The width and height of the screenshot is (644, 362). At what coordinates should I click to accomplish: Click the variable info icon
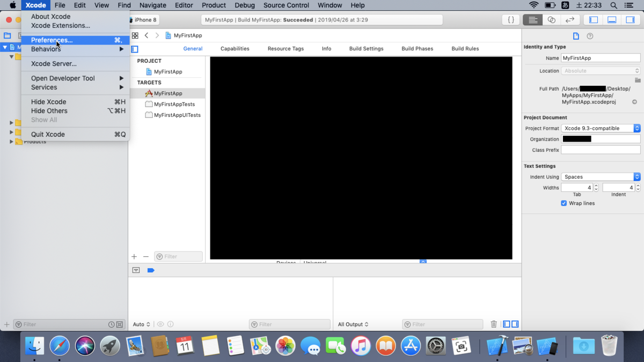point(171,324)
